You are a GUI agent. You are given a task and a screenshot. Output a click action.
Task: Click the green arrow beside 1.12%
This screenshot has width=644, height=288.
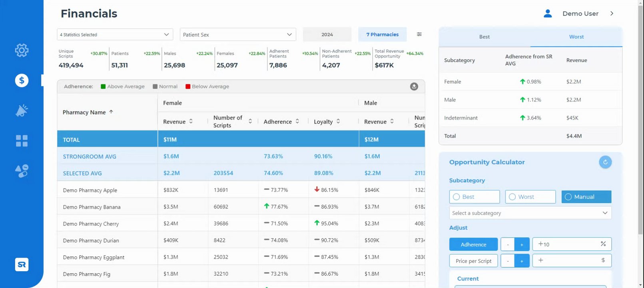pyautogui.click(x=522, y=100)
